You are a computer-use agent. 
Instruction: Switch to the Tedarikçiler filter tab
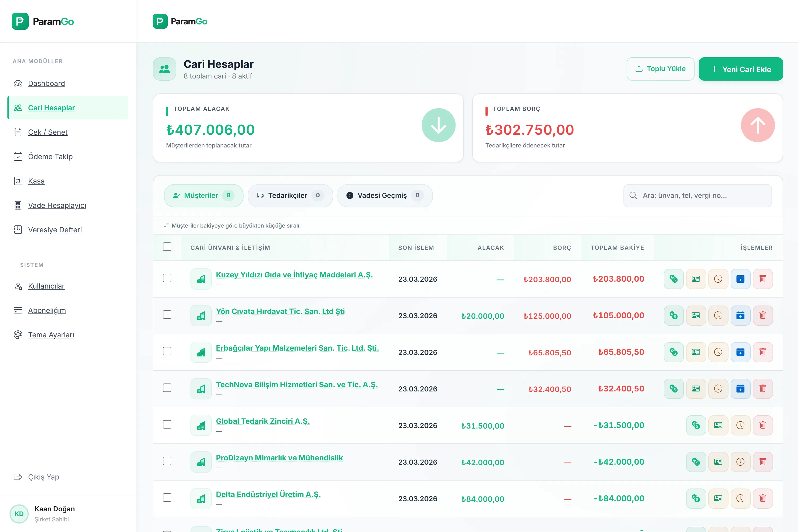290,195
